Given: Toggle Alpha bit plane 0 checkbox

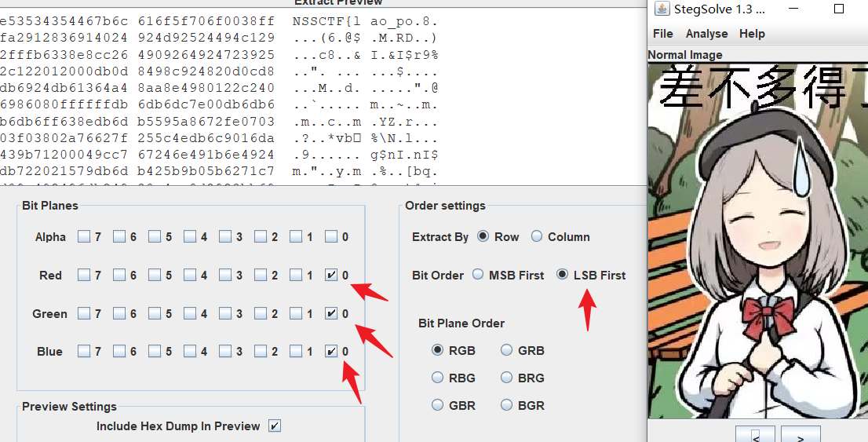Looking at the screenshot, I should pos(331,237).
